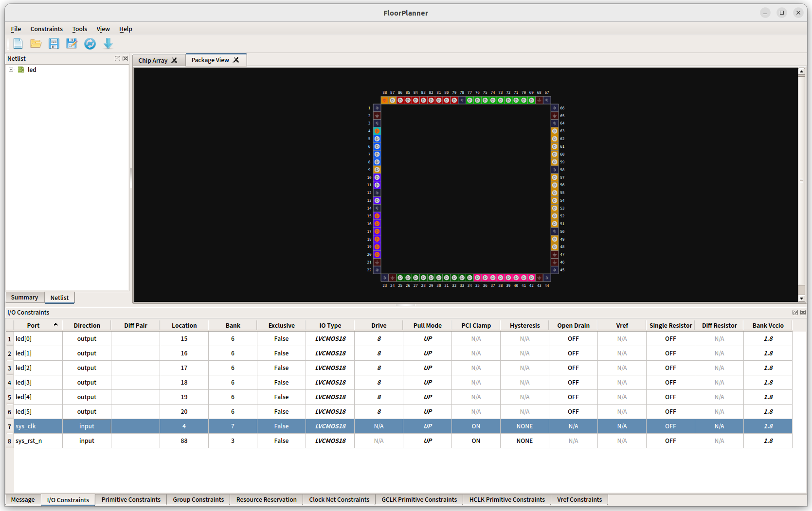
Task: Open the HCLK Primitive Constraints tab
Action: coord(507,499)
